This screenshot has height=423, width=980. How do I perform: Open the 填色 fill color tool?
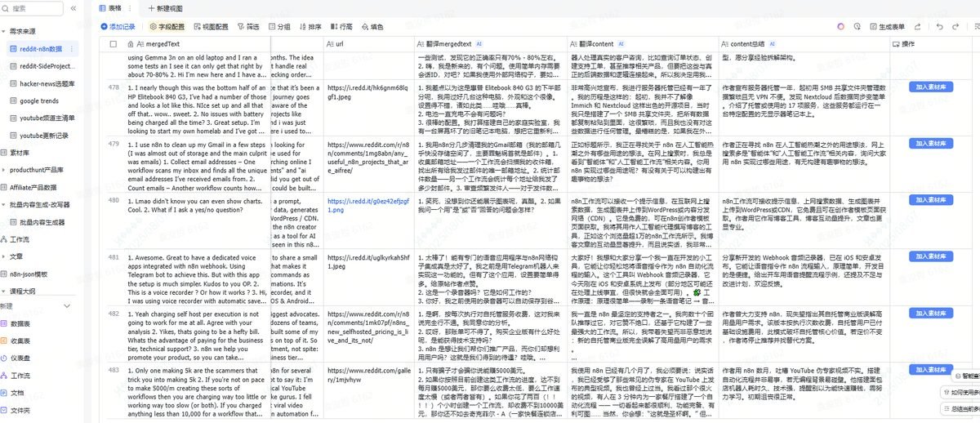click(x=372, y=26)
